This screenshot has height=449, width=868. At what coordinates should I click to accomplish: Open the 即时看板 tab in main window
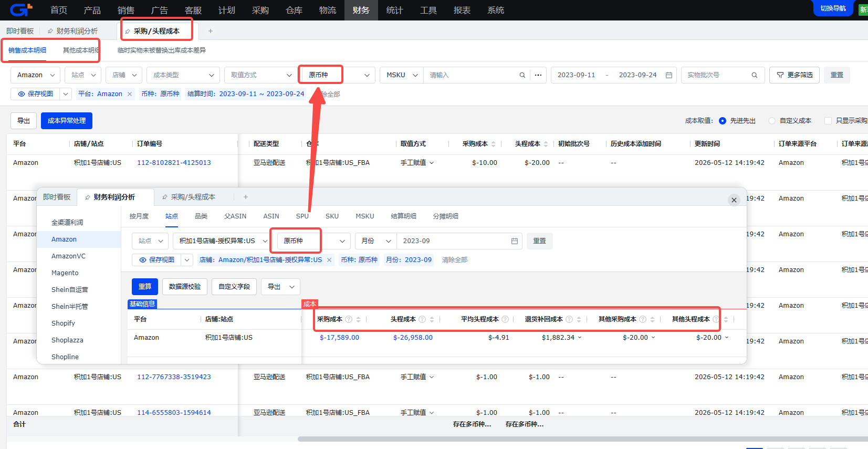click(x=20, y=31)
